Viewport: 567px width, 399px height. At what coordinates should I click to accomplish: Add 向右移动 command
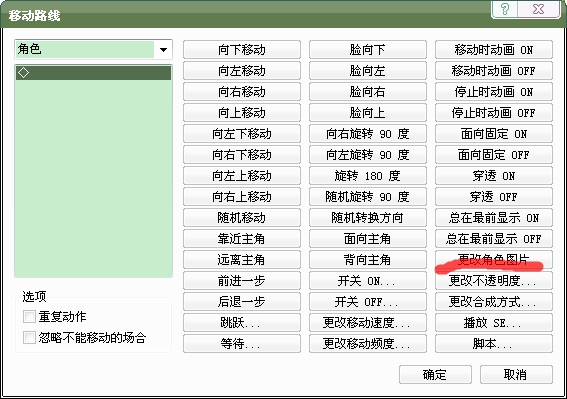242,92
